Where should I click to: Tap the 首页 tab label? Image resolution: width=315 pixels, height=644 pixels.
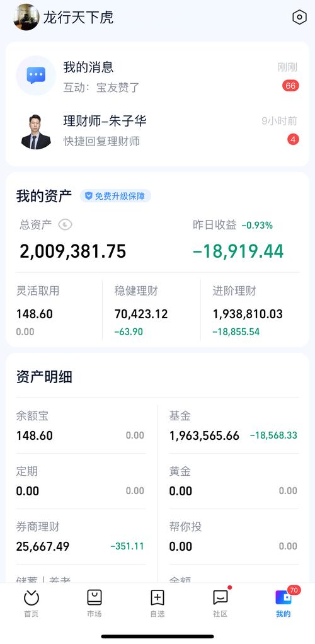click(31, 614)
